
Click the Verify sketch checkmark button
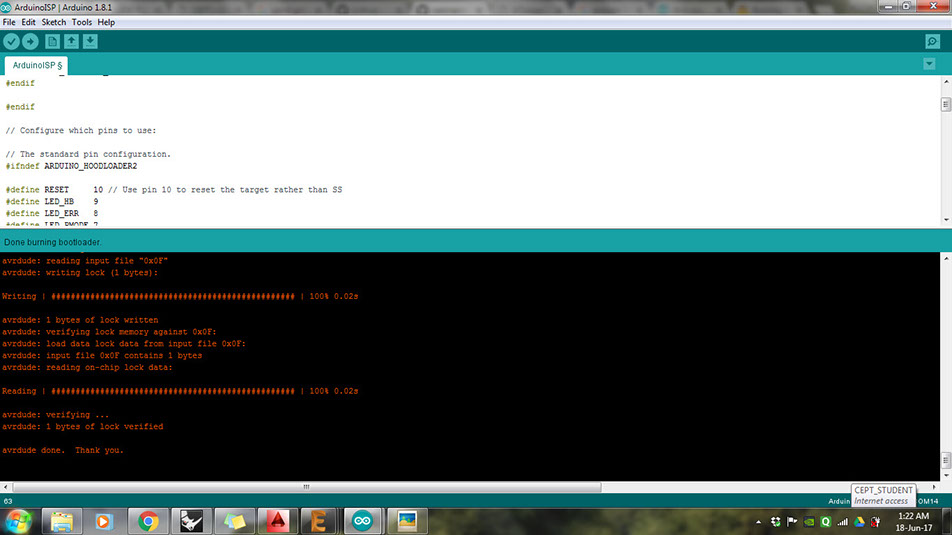12,41
